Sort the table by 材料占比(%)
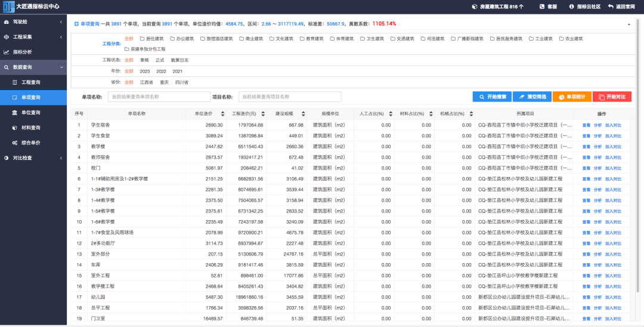The image size is (644, 327). [431, 114]
